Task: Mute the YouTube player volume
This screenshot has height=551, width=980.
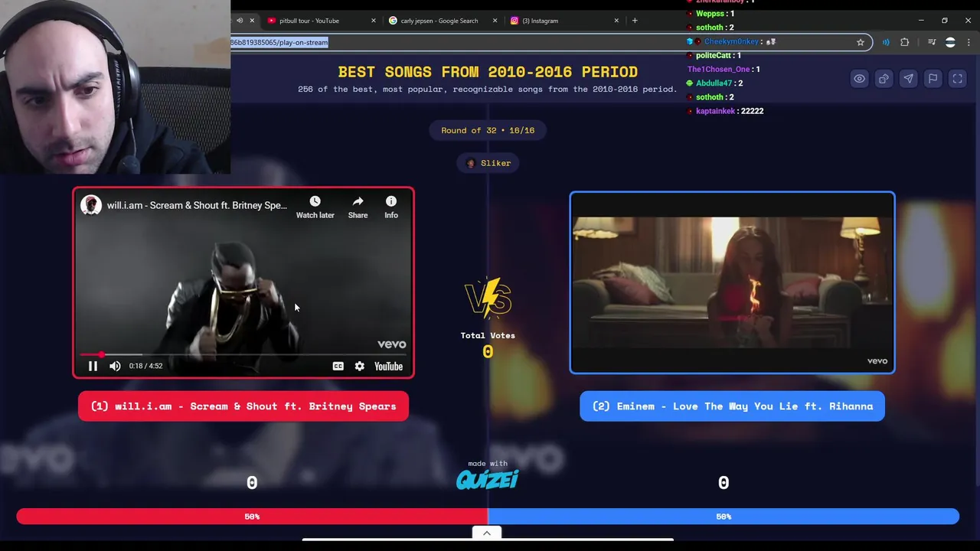Action: 115,366
